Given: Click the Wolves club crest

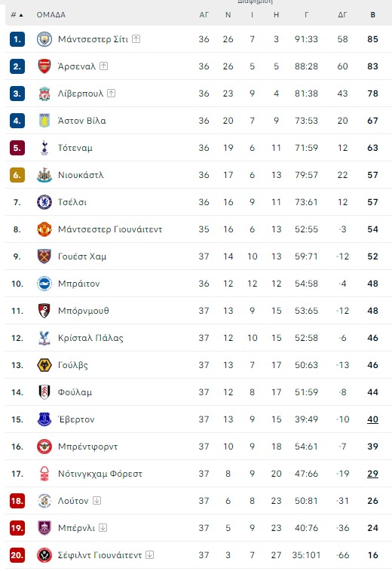Looking at the screenshot, I should click(44, 365).
